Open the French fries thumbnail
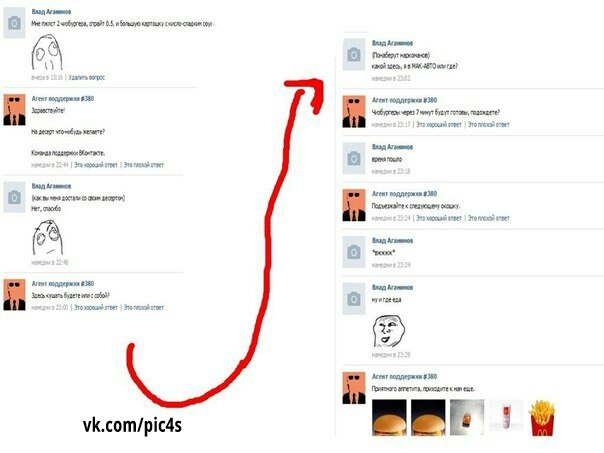Screen dimensions: 604x453 543,418
